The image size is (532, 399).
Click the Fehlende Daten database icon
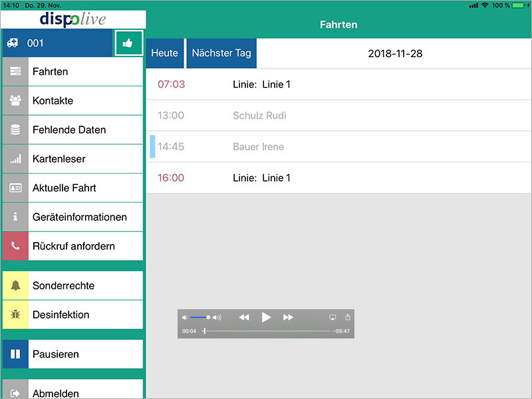click(x=15, y=130)
